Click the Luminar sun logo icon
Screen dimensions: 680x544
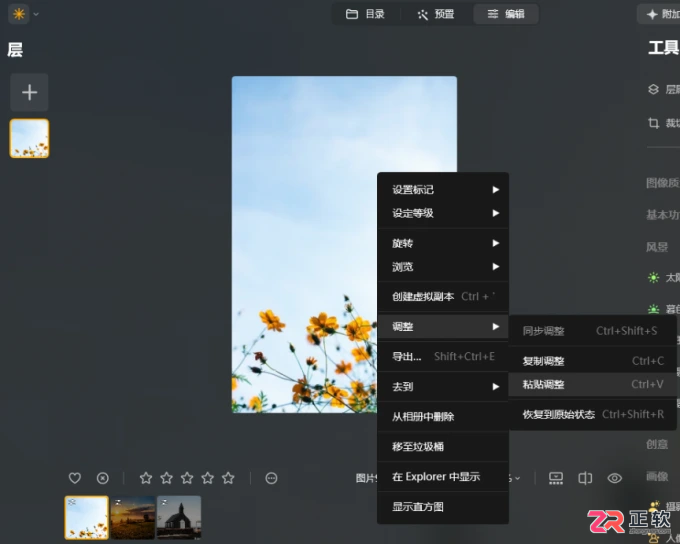pyautogui.click(x=19, y=14)
